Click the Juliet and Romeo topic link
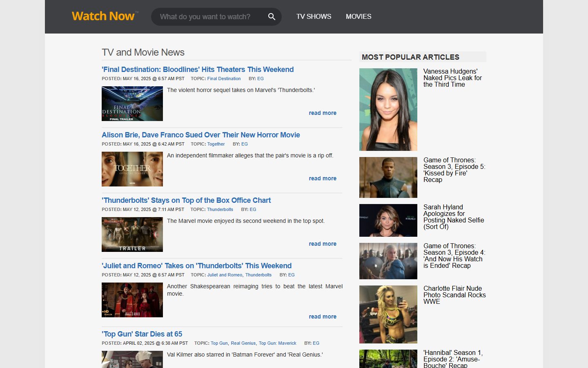This screenshot has width=588, height=368. click(225, 275)
